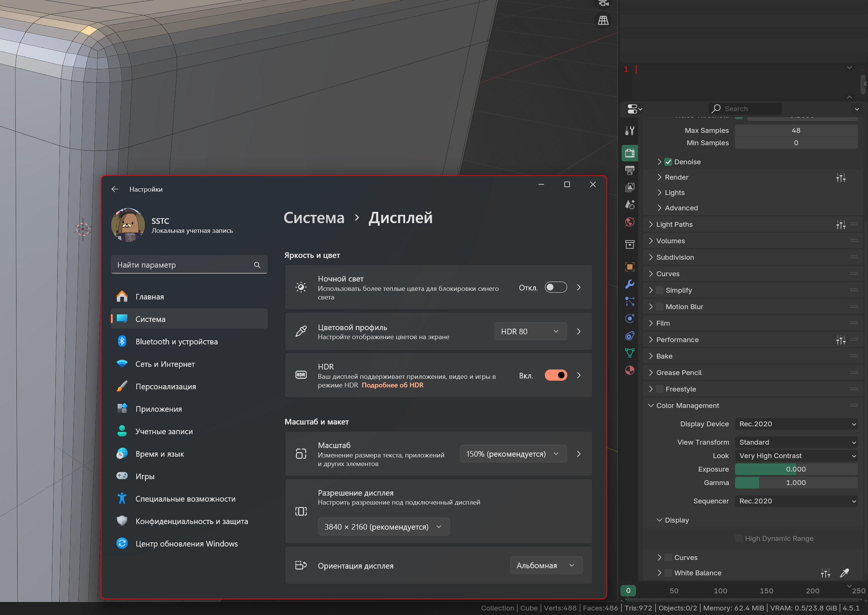The width and height of the screenshot is (868, 615).
Task: Click Система breadcrumb in the header
Action: pyautogui.click(x=314, y=218)
